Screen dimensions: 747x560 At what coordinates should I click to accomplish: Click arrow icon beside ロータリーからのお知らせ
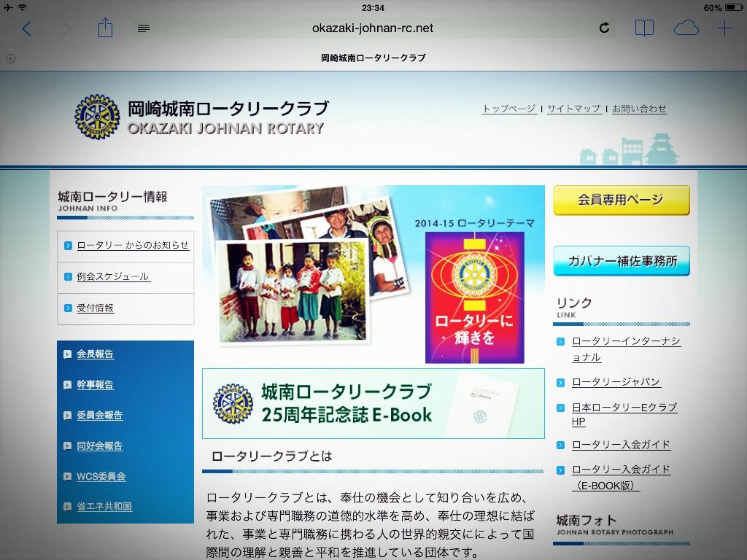68,246
